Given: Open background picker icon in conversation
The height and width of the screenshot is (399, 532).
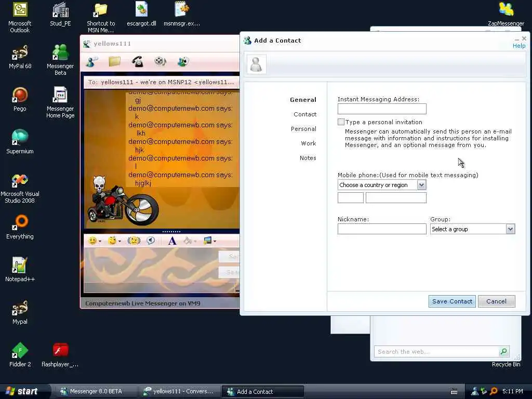Looking at the screenshot, I should tap(207, 241).
